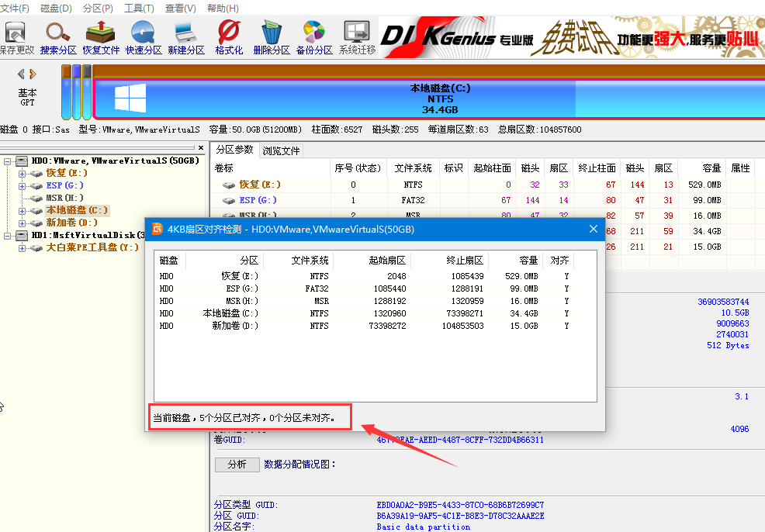Click the 'Basic data partition' name text
The width and height of the screenshot is (765, 532).
424,527
